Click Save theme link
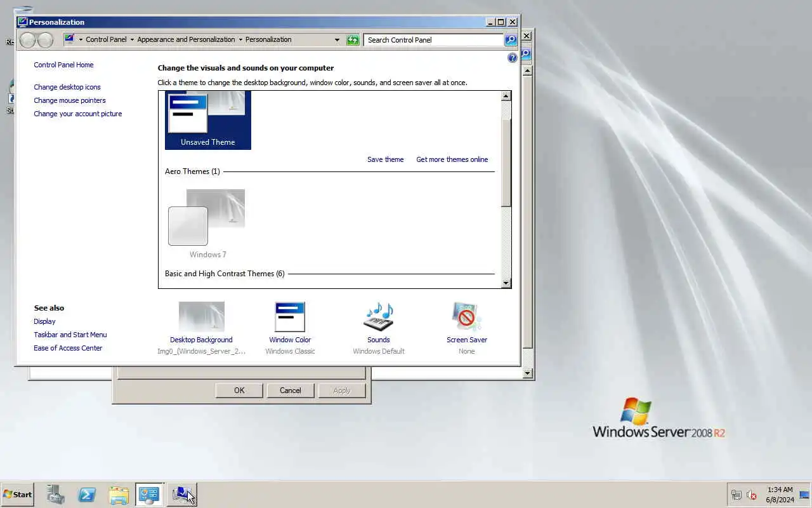The image size is (812, 508). click(385, 159)
